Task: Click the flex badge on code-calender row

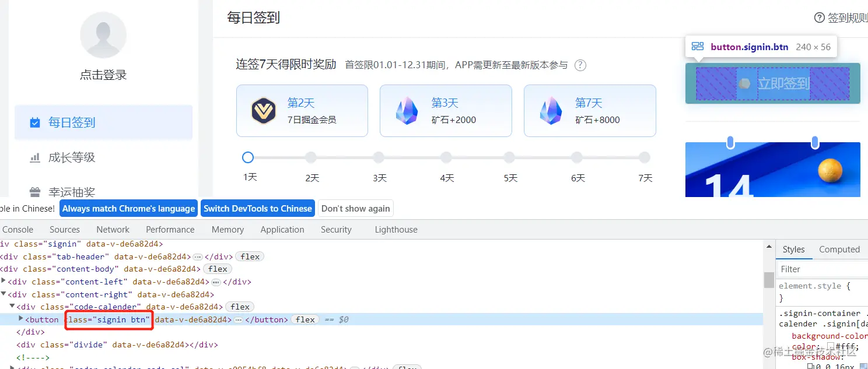Action: (240, 307)
